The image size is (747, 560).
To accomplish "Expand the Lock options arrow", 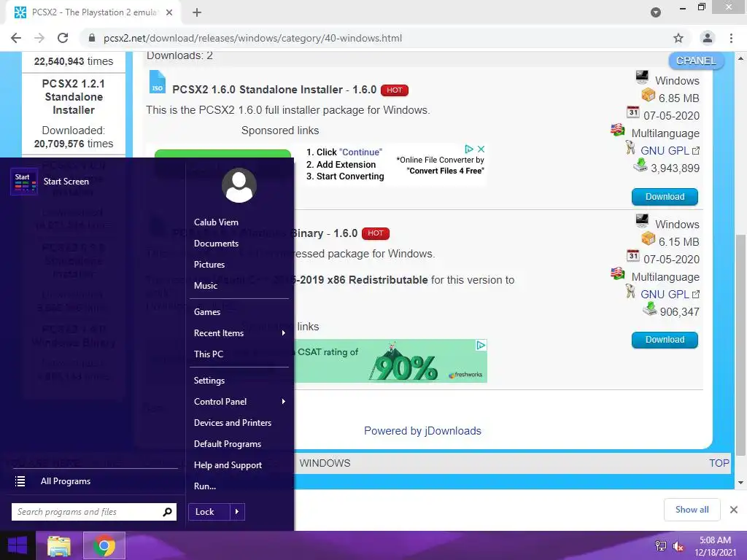I will tap(237, 512).
